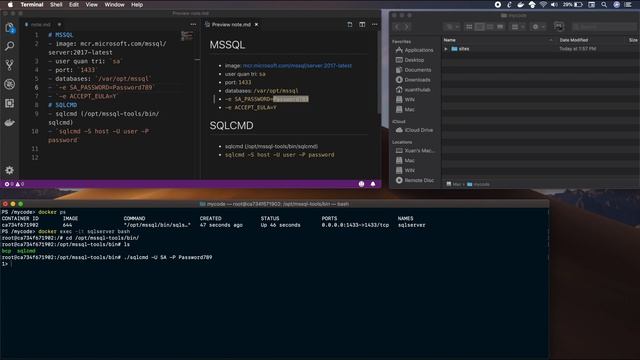This screenshot has width=640, height=360.
Task: Switch Finder to list view
Action: tap(480, 27)
